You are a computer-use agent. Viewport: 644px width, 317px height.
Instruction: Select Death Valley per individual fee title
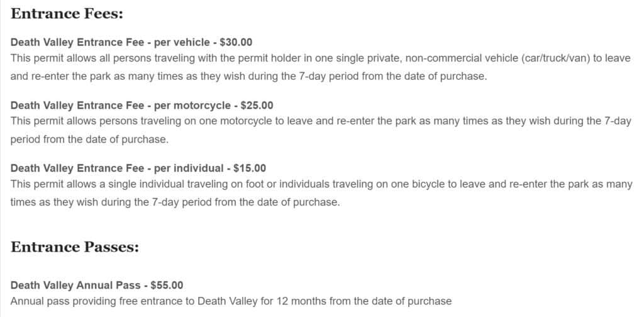pos(138,169)
